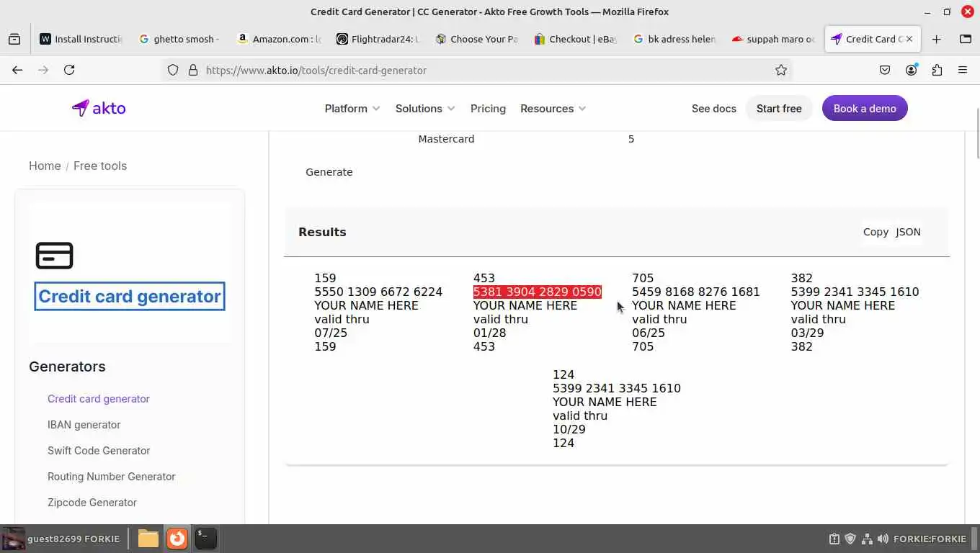This screenshot has height=553, width=980.
Task: Click the Results heading
Action: (x=322, y=232)
